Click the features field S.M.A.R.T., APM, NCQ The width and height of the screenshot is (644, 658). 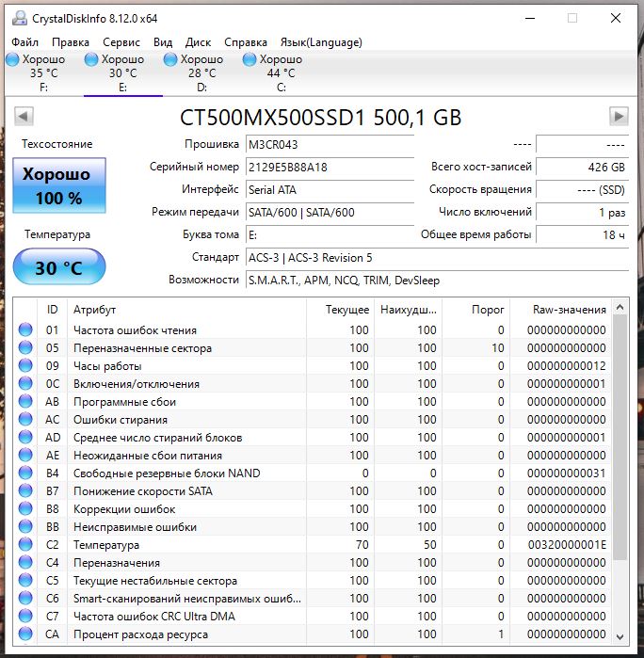pyautogui.click(x=437, y=281)
